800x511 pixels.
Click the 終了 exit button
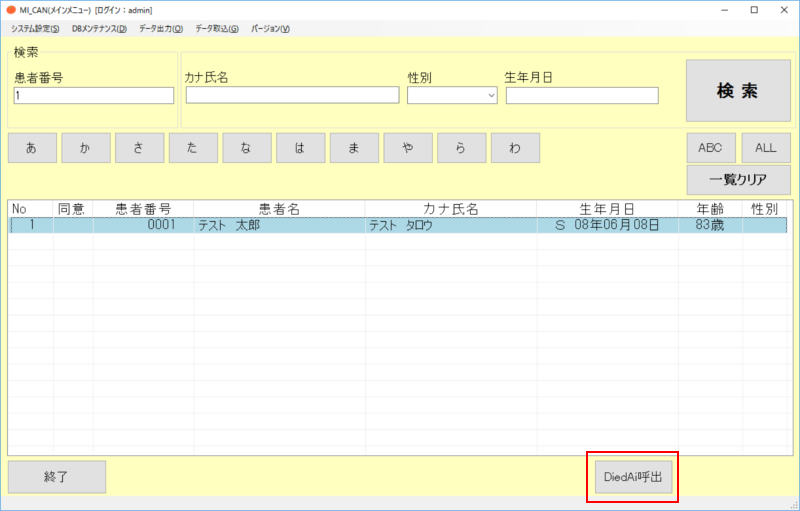[x=57, y=477]
